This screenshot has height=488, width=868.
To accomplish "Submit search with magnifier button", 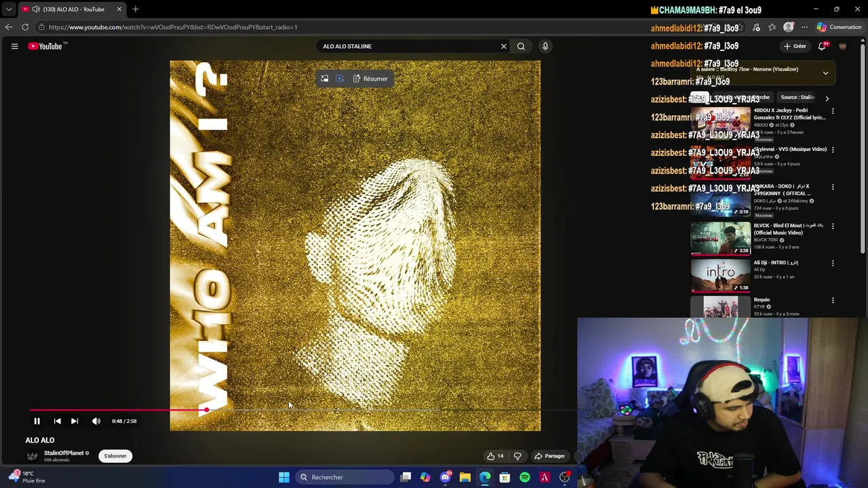I will 521,46.
